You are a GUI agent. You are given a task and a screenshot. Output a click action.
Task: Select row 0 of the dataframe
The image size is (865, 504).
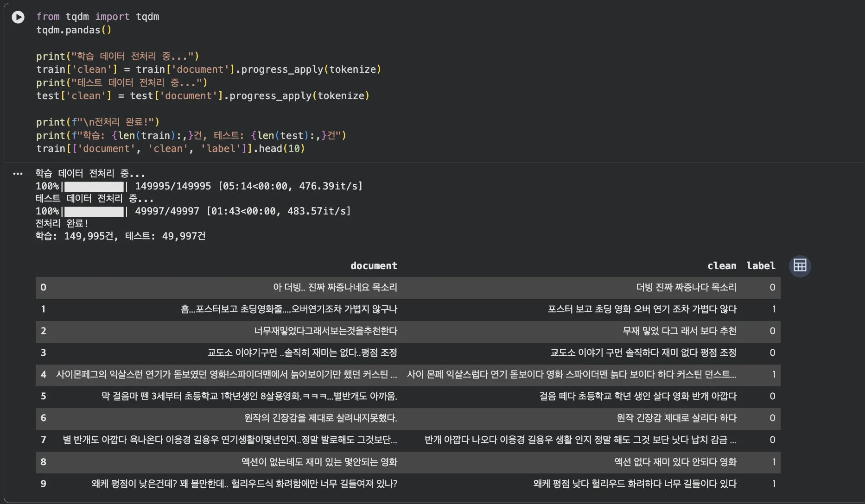click(44, 287)
